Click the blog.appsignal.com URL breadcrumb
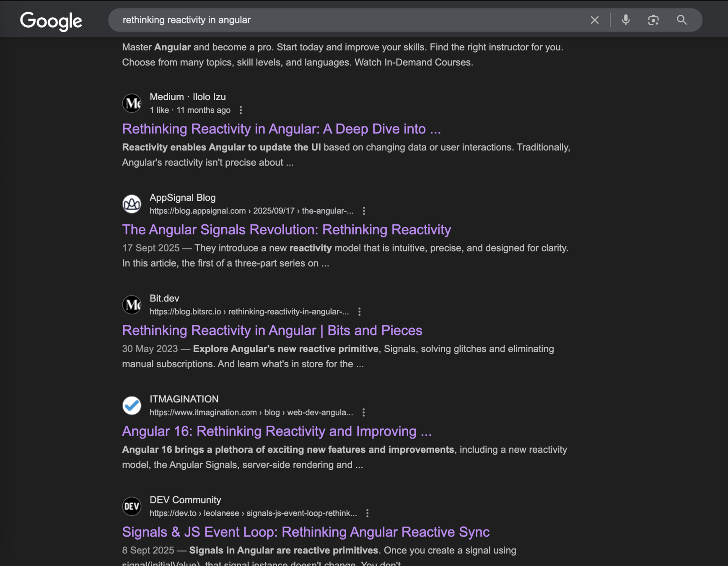This screenshot has width=728, height=566. (x=251, y=211)
